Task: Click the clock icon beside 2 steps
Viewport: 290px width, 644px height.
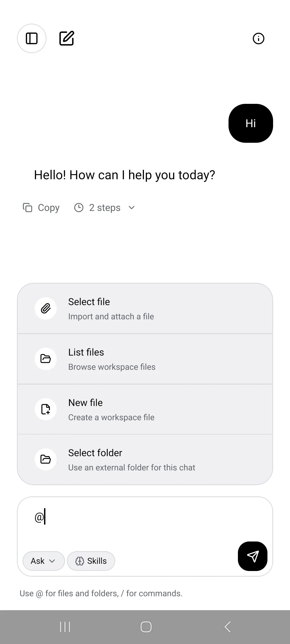Action: [79, 208]
